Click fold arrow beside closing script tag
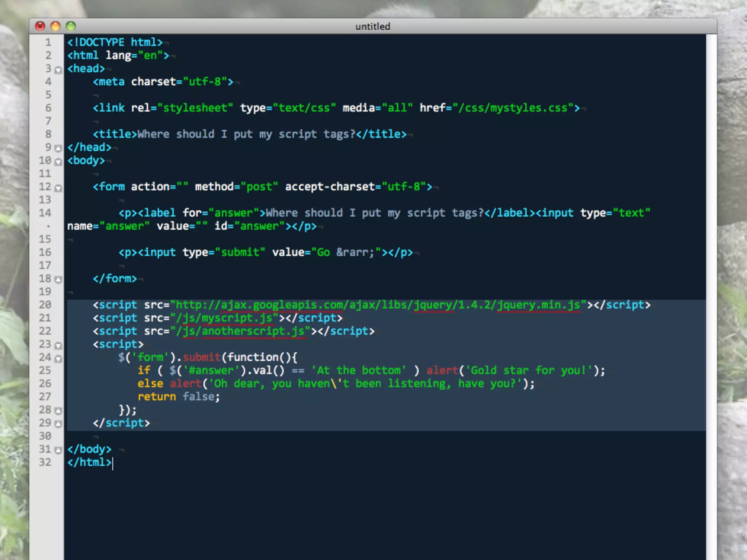The width and height of the screenshot is (747, 560). click(58, 424)
